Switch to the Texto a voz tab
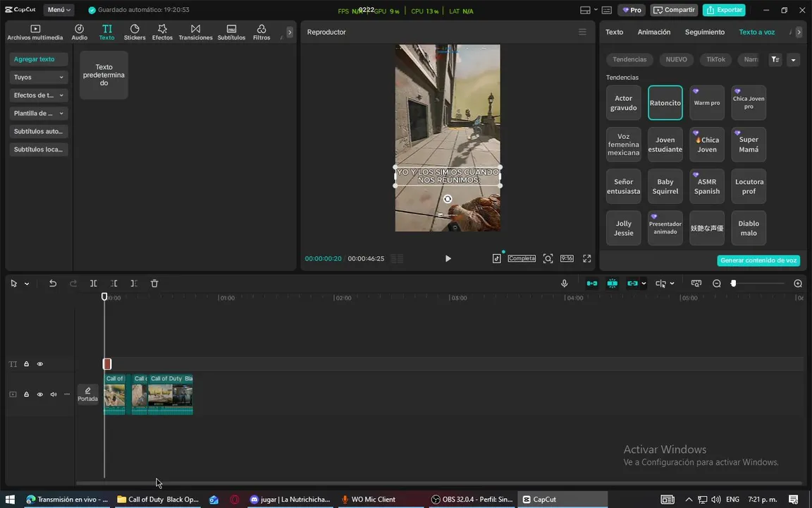This screenshot has width=812, height=508. pyautogui.click(x=756, y=32)
